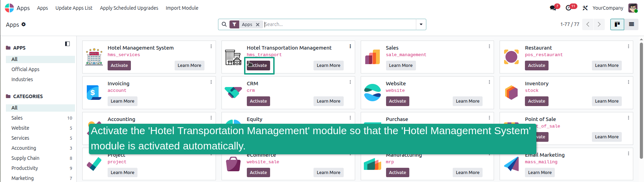Switch to List view
The width and height of the screenshot is (644, 182).
coord(632,24)
